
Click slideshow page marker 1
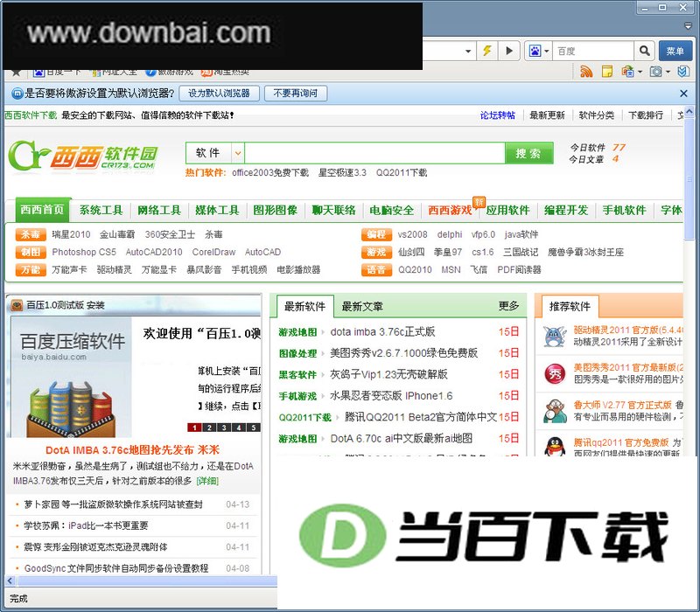pos(194,428)
